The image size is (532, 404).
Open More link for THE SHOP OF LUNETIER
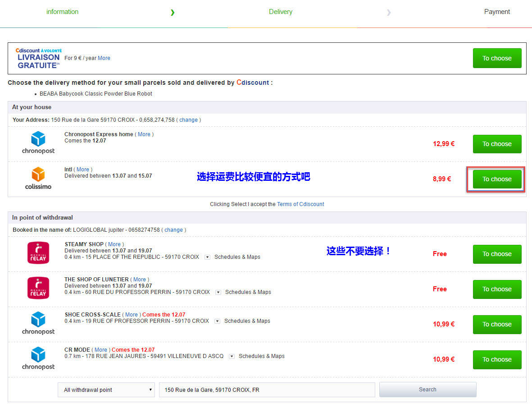140,280
